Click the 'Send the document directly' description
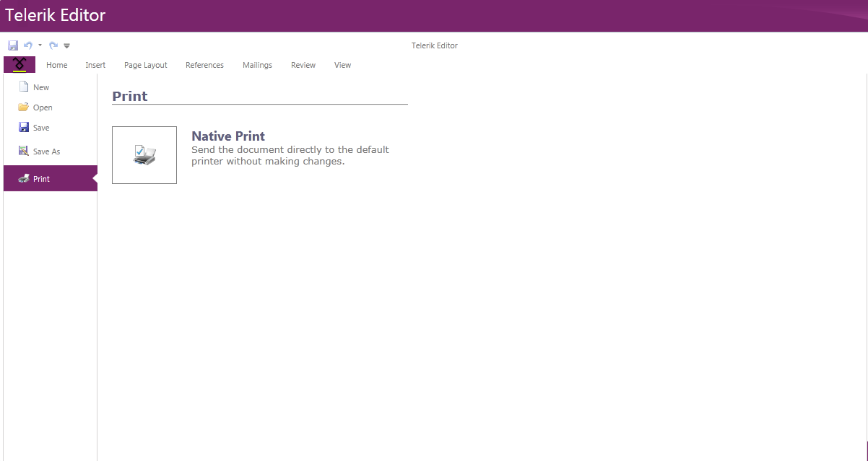This screenshot has width=868, height=461. [x=290, y=156]
